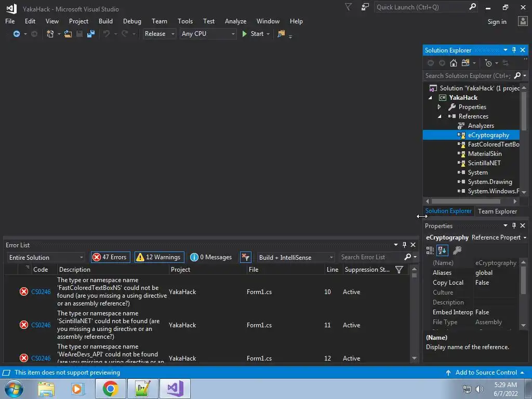This screenshot has width=532, height=399.
Task: Click the Properties grid scrollbar down arrow
Action: pyautogui.click(x=523, y=325)
